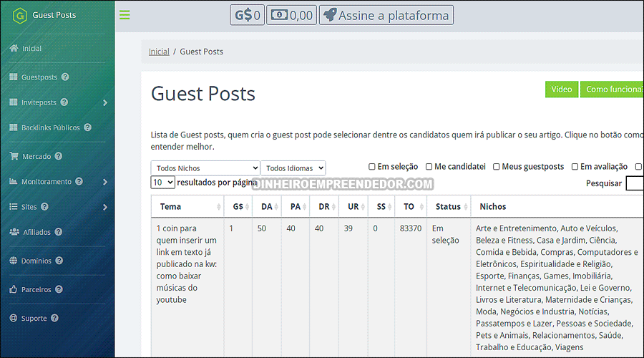Click the Guest Posts brand title
The height and width of the screenshot is (358, 644).
(54, 15)
